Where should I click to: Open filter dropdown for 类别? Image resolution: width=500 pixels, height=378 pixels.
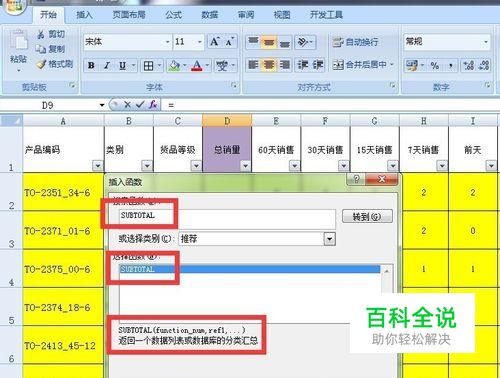tap(147, 165)
